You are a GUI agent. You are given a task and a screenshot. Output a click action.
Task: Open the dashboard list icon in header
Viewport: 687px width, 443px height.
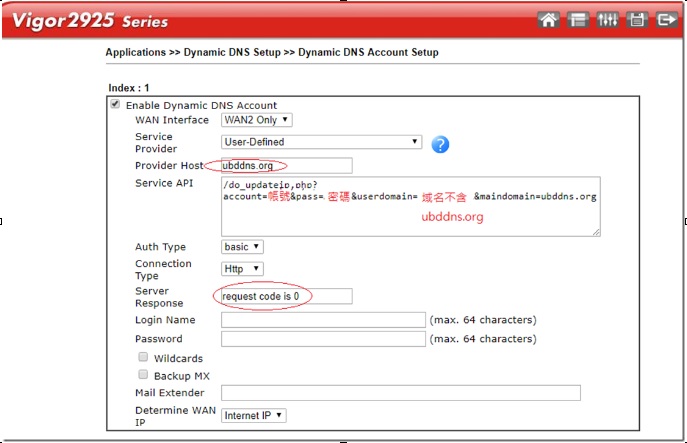pos(577,20)
